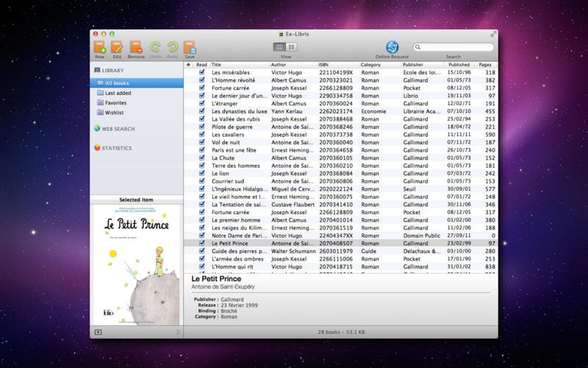Click the Economie category cell
This screenshot has height=368, width=588.
tap(374, 111)
